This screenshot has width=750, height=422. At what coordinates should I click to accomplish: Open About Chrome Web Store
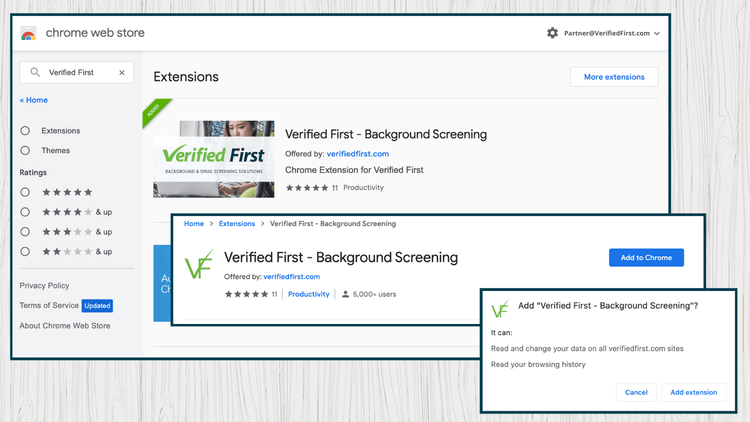pyautogui.click(x=65, y=326)
